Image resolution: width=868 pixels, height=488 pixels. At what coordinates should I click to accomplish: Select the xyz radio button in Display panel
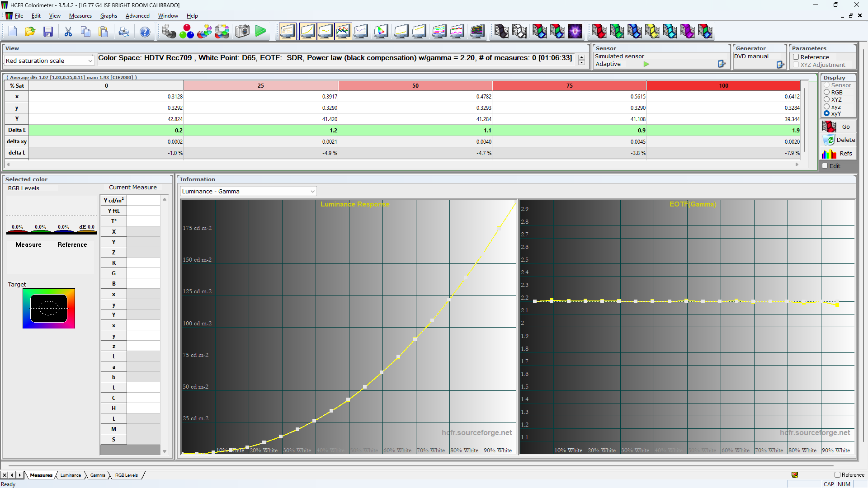point(826,107)
